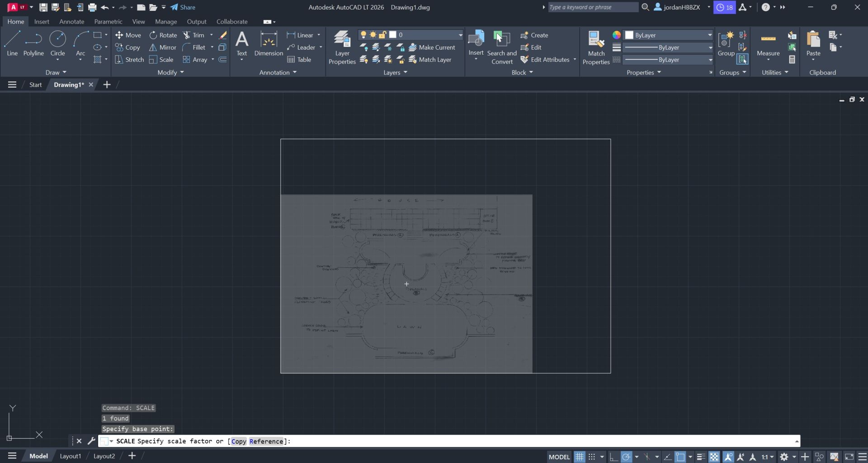Select the Match Properties tool
Viewport: 868px width, 463px height.
click(596, 47)
